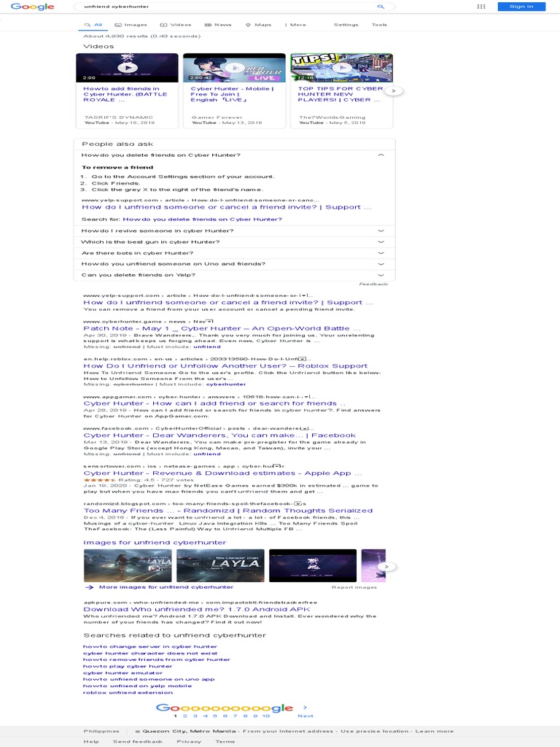Screen dimensions: 560x747
Task: Expand 'Can you delete friends on Yelp?'
Action: (234, 275)
